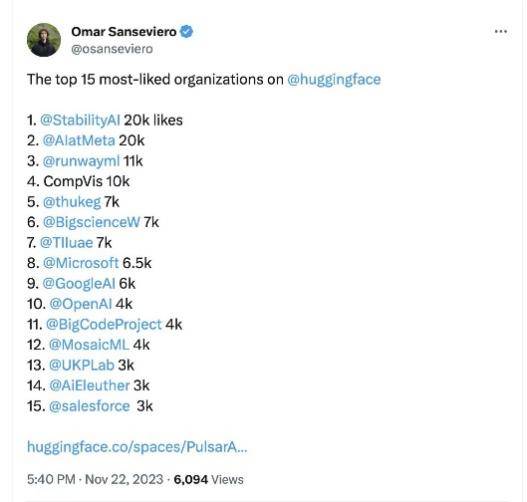Image resolution: width=527 pixels, height=502 pixels.
Task: Visit the @runwayml profile link
Action: 81,161
